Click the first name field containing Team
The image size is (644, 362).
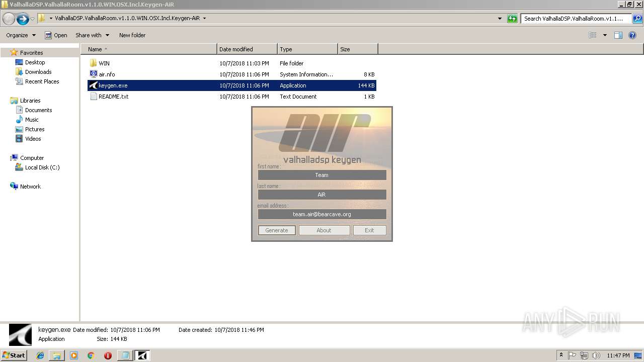322,175
